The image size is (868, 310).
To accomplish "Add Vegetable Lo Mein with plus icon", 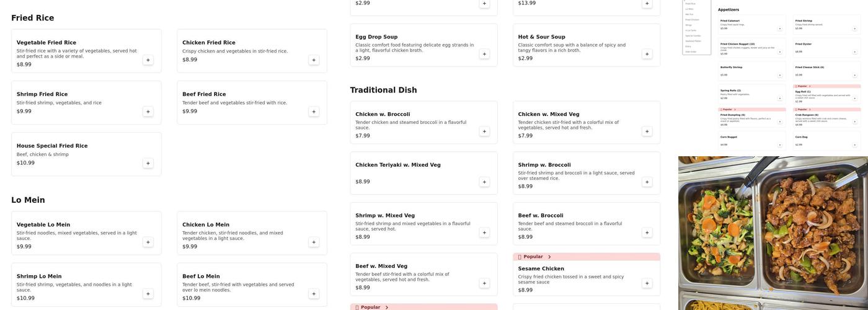I will point(148,242).
